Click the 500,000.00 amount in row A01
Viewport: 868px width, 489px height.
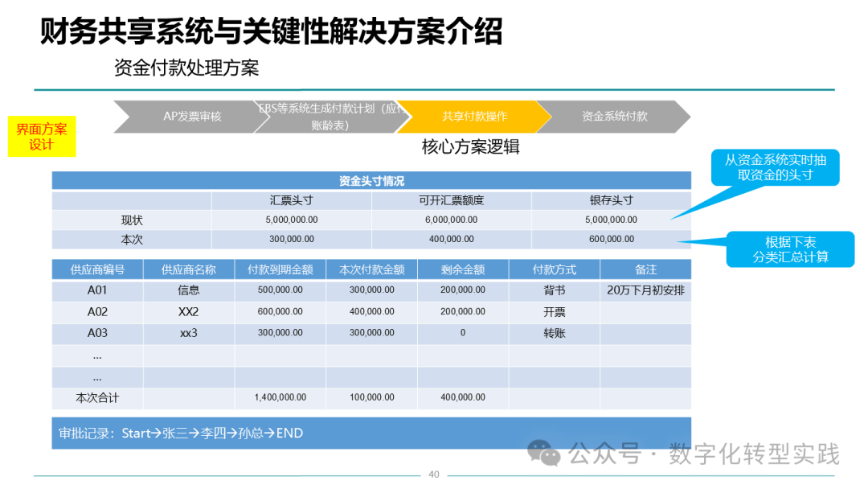pos(280,290)
